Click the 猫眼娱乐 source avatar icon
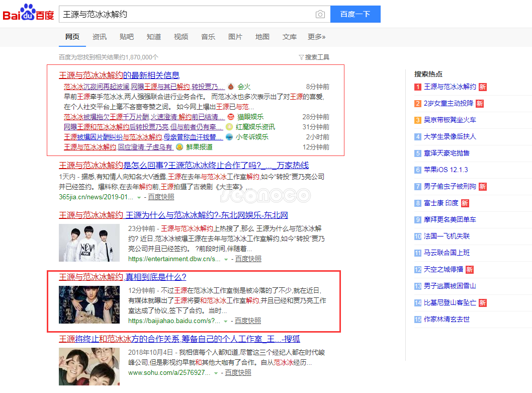Screen dimensions: 532x393 pyautogui.click(x=231, y=117)
